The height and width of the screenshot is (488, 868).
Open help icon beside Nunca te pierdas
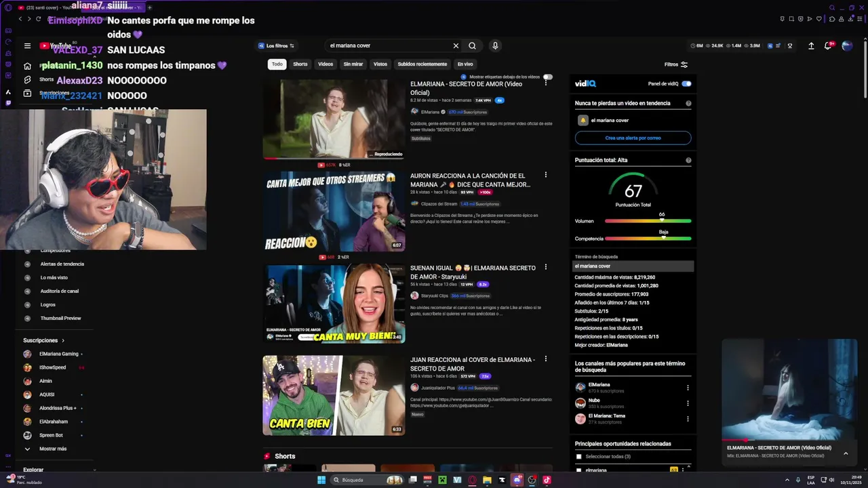[688, 104]
